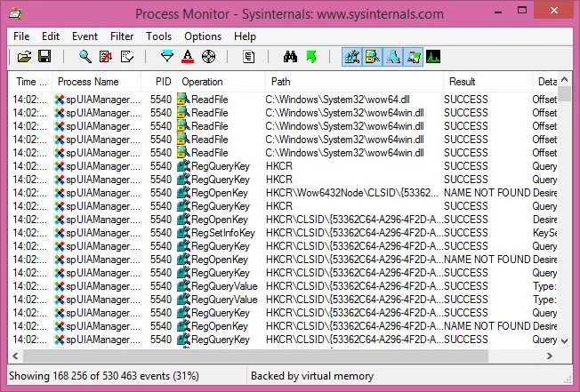Click the vertical scrollbar up arrow

565,79
